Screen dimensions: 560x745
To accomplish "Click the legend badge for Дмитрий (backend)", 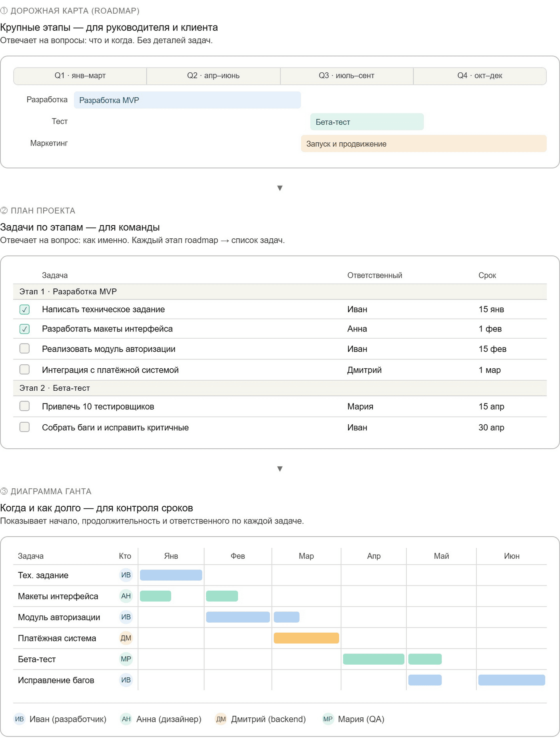I will pos(221,719).
